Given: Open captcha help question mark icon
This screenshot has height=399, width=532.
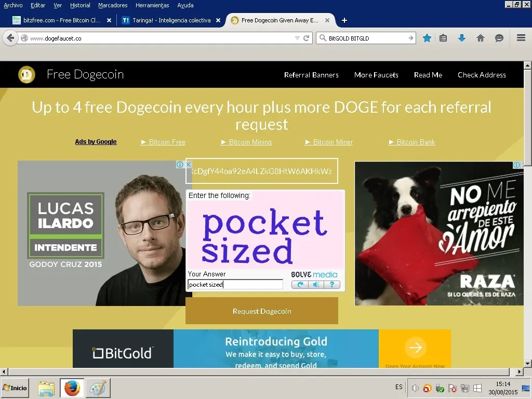Looking at the screenshot, I should tap(332, 285).
